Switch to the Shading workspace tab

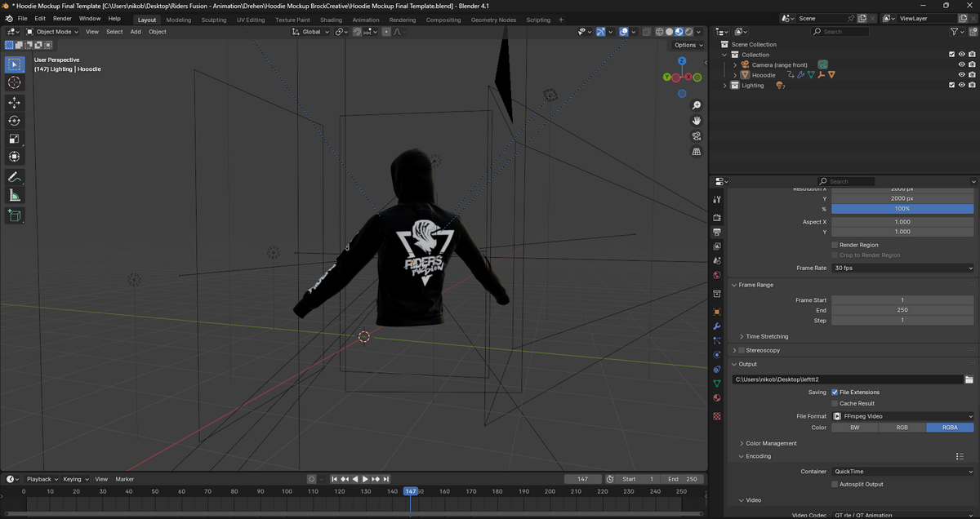pyautogui.click(x=331, y=20)
